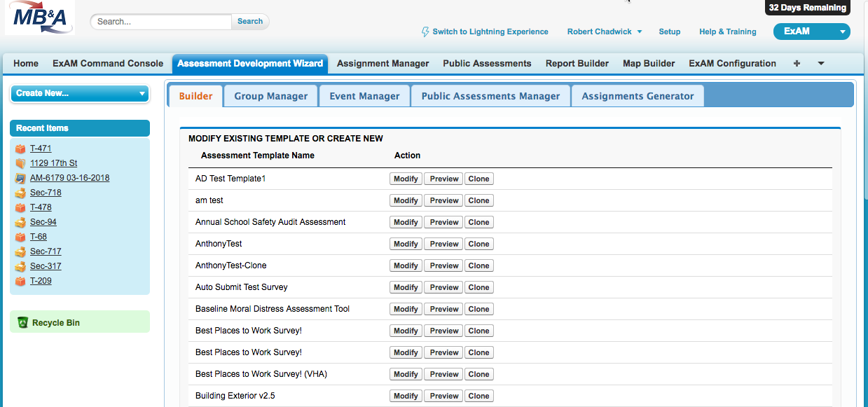868x407 pixels.
Task: Open the ExAM app menu
Action: tap(811, 32)
